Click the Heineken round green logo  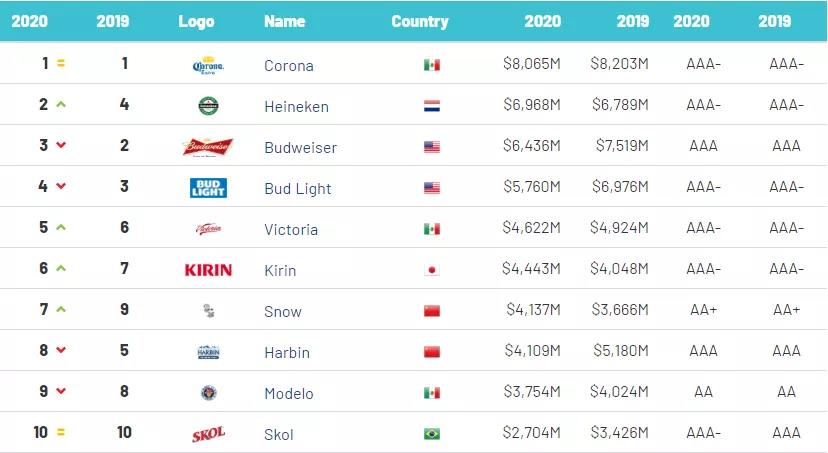(x=208, y=106)
